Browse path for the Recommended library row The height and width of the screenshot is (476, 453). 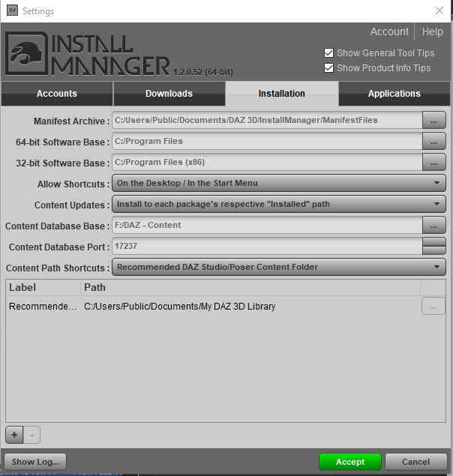(433, 307)
